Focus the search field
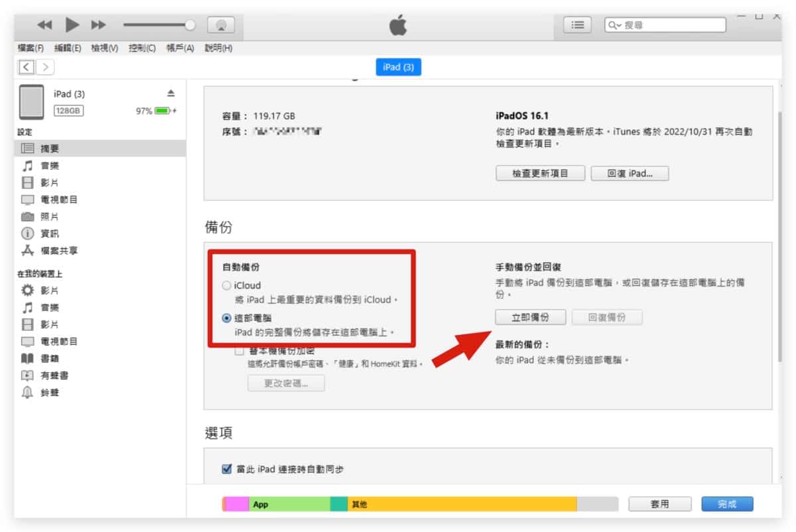Screen dimensions: 796x532 point(665,25)
